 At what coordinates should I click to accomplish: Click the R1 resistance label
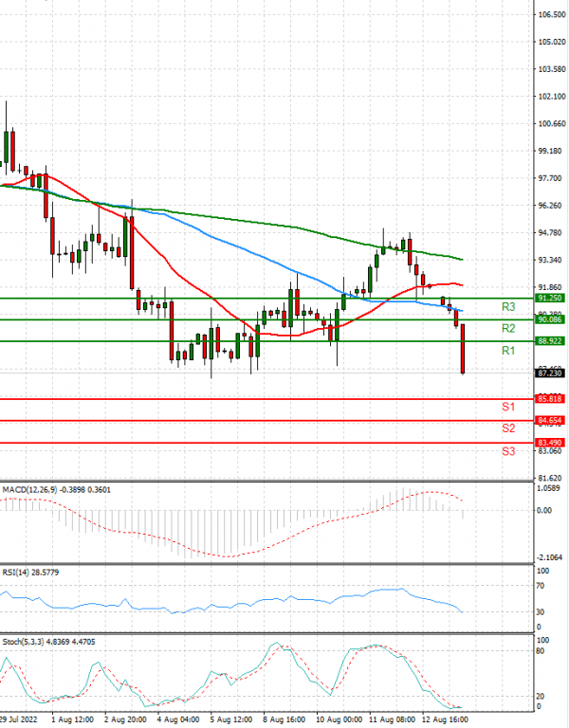coord(508,351)
